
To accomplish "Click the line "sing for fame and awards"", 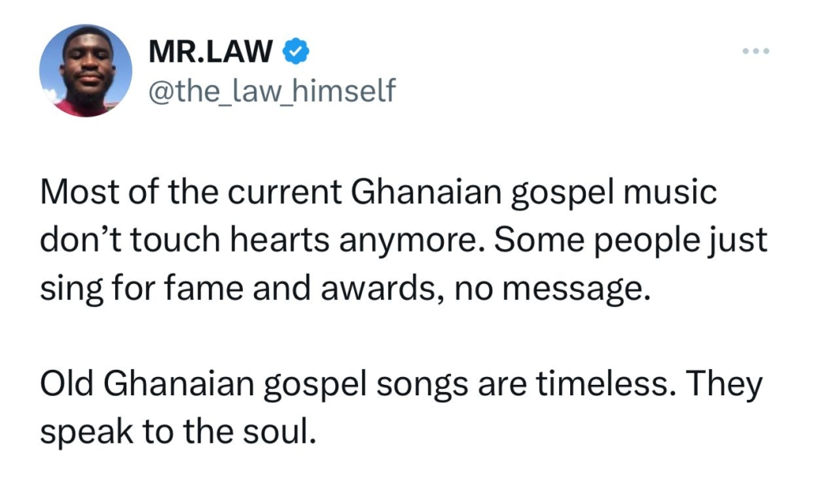I will 345,287.
